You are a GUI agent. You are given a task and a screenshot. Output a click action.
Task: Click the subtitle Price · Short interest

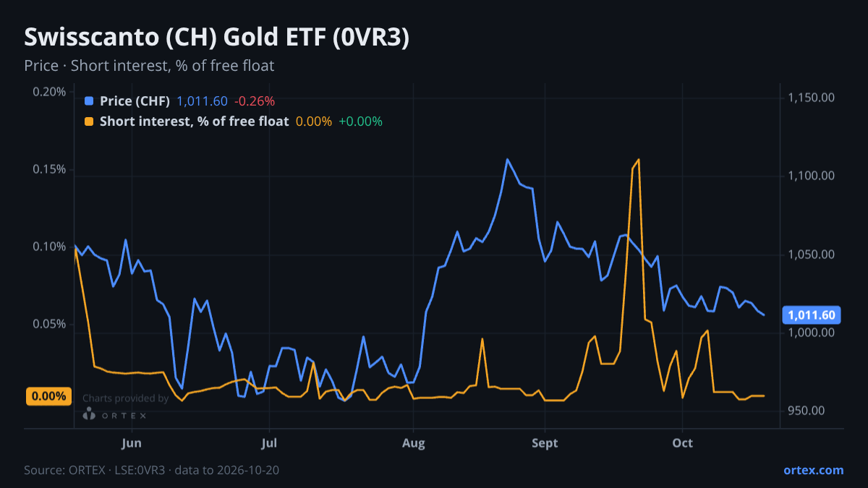149,66
